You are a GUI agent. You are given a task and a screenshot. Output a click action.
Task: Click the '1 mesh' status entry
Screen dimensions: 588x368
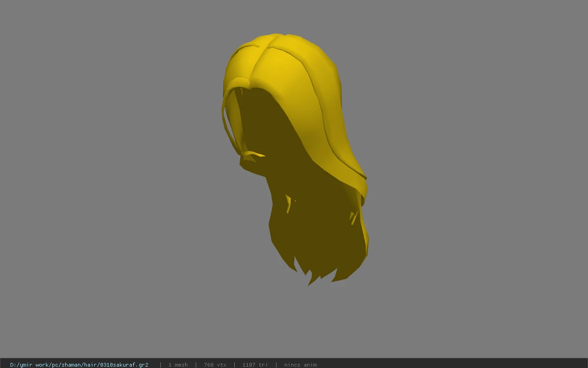pos(178,365)
